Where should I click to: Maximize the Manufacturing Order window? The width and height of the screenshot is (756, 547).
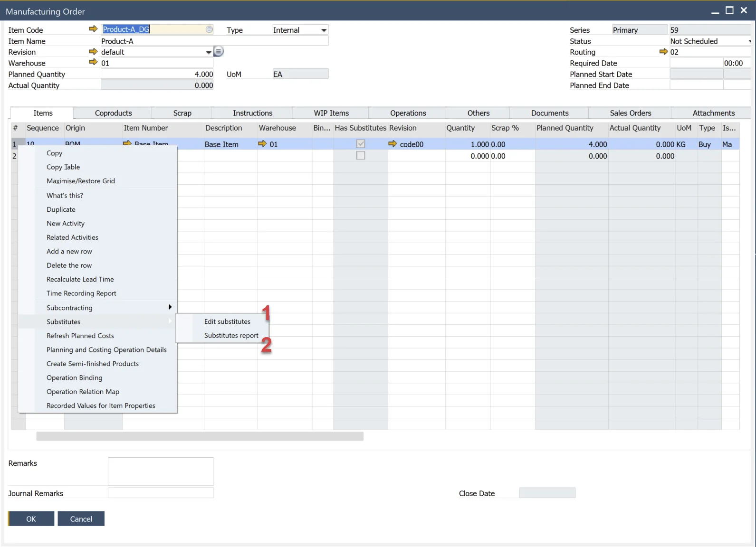pyautogui.click(x=729, y=10)
